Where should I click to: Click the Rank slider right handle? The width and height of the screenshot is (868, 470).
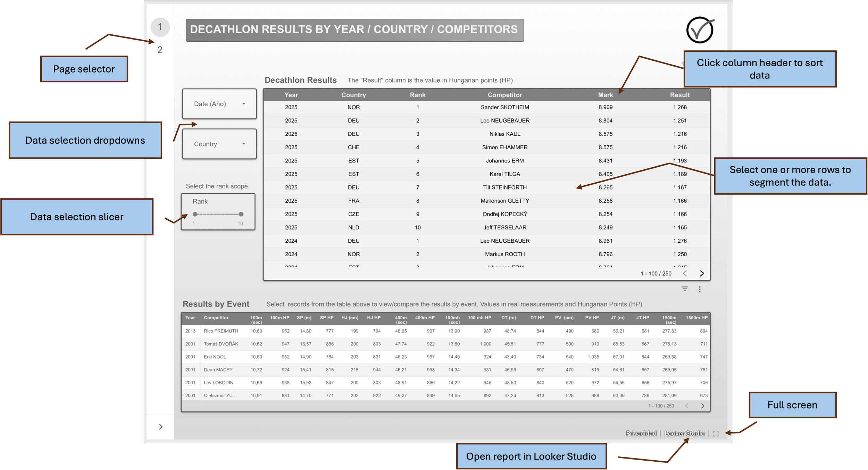(x=241, y=214)
